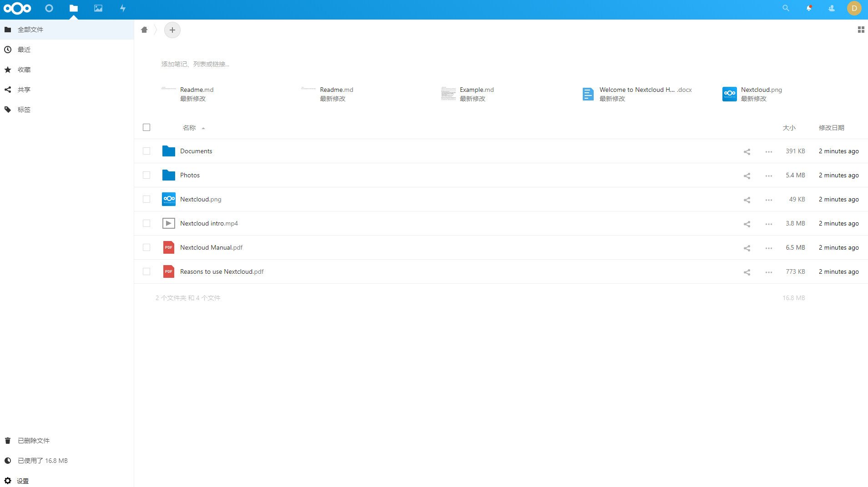Check the Nextcloud Manual.pdf checkbox

pyautogui.click(x=146, y=247)
